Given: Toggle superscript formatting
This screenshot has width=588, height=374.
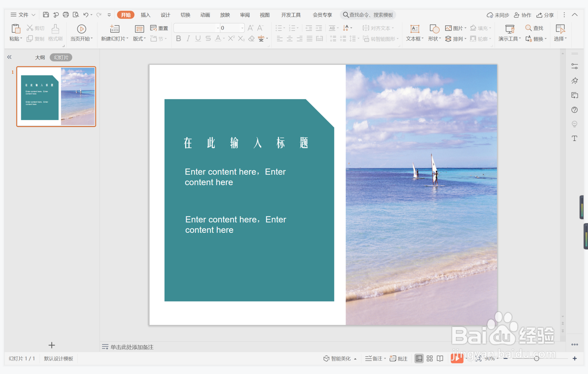Looking at the screenshot, I should click(x=231, y=39).
